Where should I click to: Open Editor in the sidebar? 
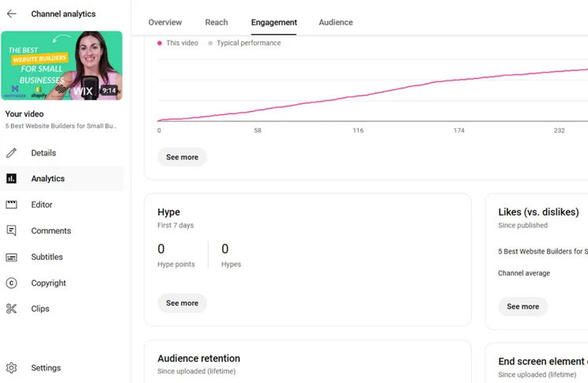[x=62, y=205]
